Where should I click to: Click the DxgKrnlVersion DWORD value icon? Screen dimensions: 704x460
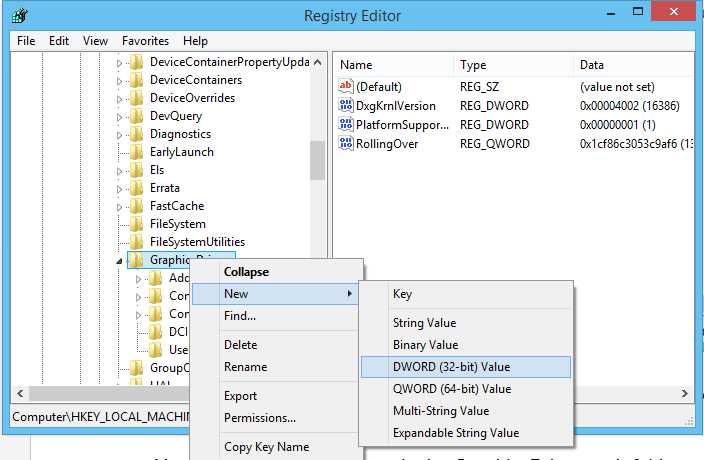(x=346, y=105)
